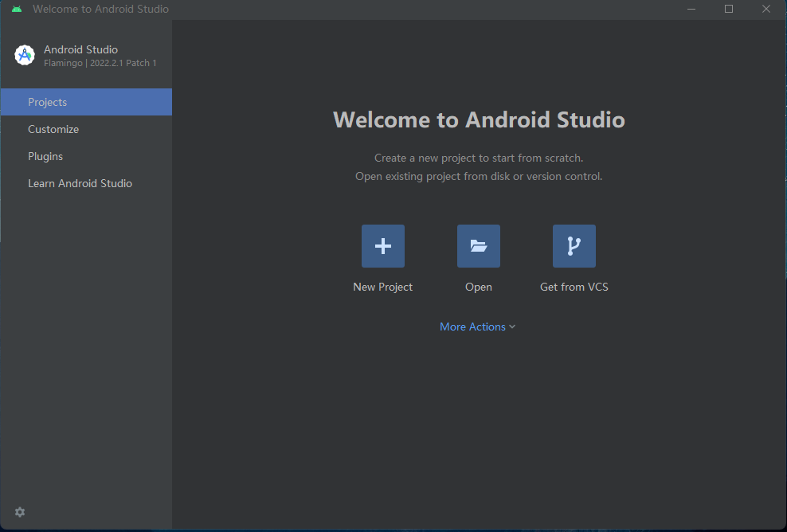Select the Projects tab
Image resolution: width=787 pixels, height=532 pixels.
(86, 102)
